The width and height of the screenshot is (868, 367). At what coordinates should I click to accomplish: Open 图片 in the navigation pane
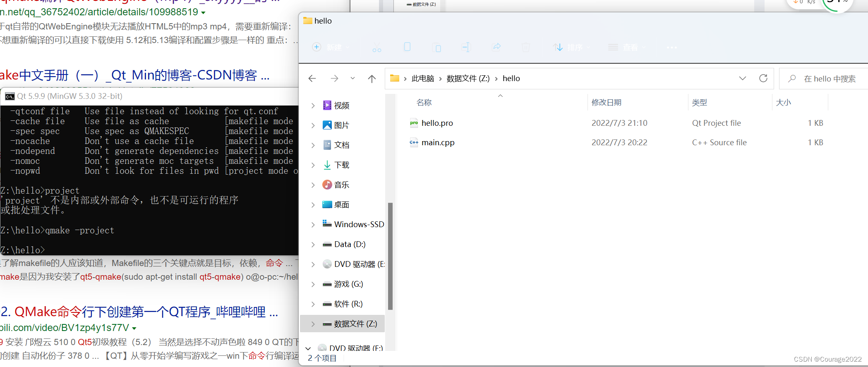(x=341, y=125)
